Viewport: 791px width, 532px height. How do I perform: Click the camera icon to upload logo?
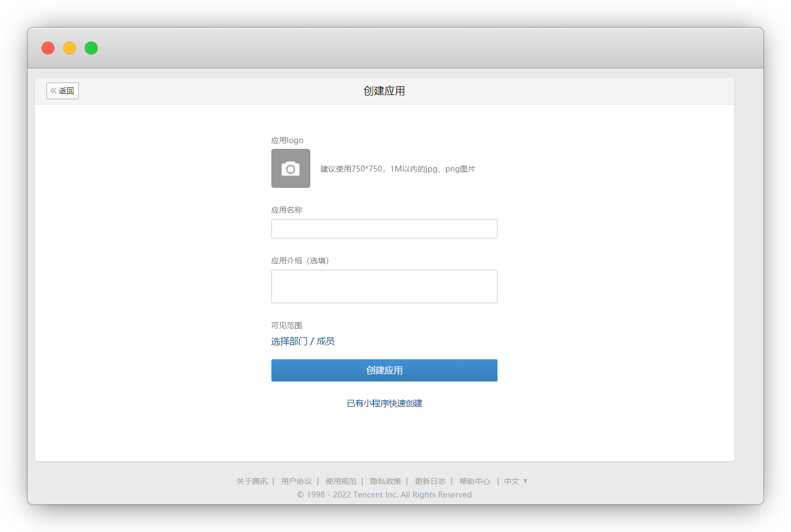(290, 168)
